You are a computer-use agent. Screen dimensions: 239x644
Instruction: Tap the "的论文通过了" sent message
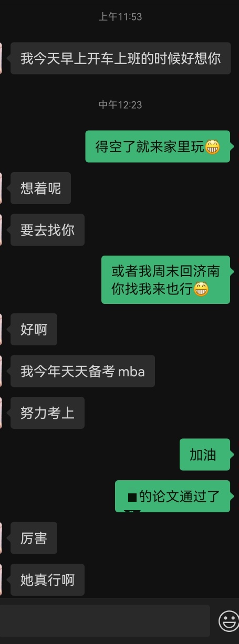pyautogui.click(x=173, y=496)
